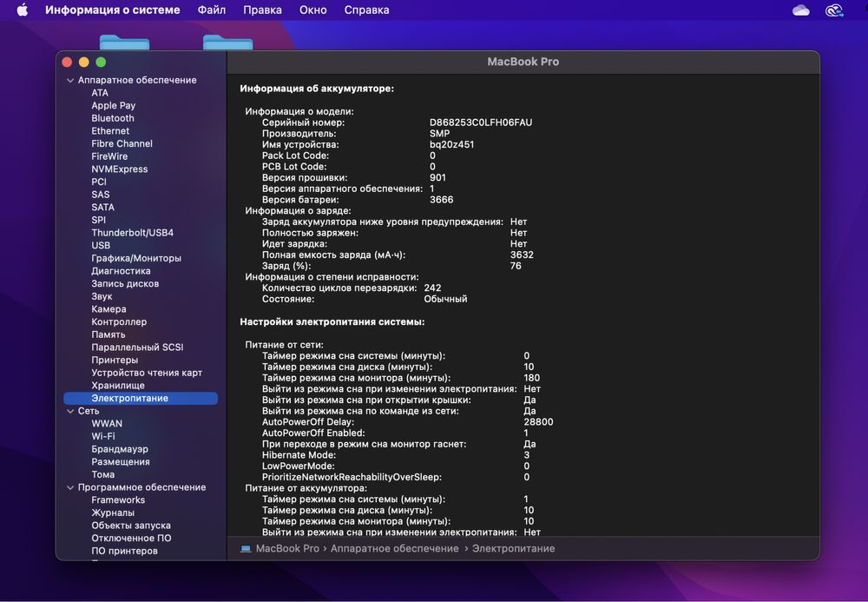This screenshot has height=602, width=868.
Task: Select Тома in the sidebar
Action: [x=103, y=475]
